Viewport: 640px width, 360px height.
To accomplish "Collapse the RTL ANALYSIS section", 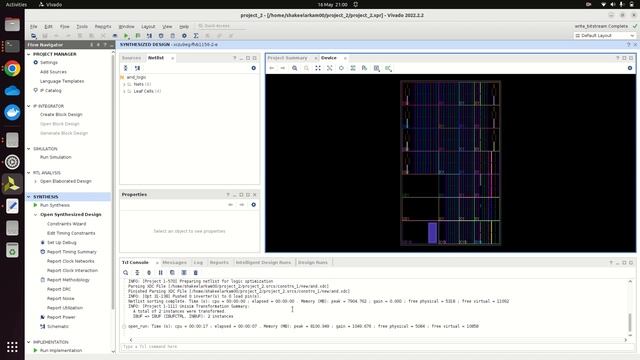I will point(29,173).
